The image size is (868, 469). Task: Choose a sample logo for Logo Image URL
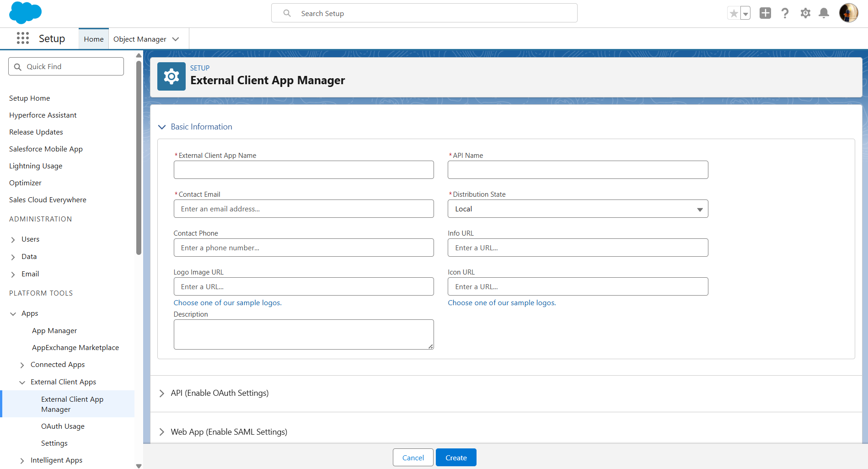[x=227, y=302]
